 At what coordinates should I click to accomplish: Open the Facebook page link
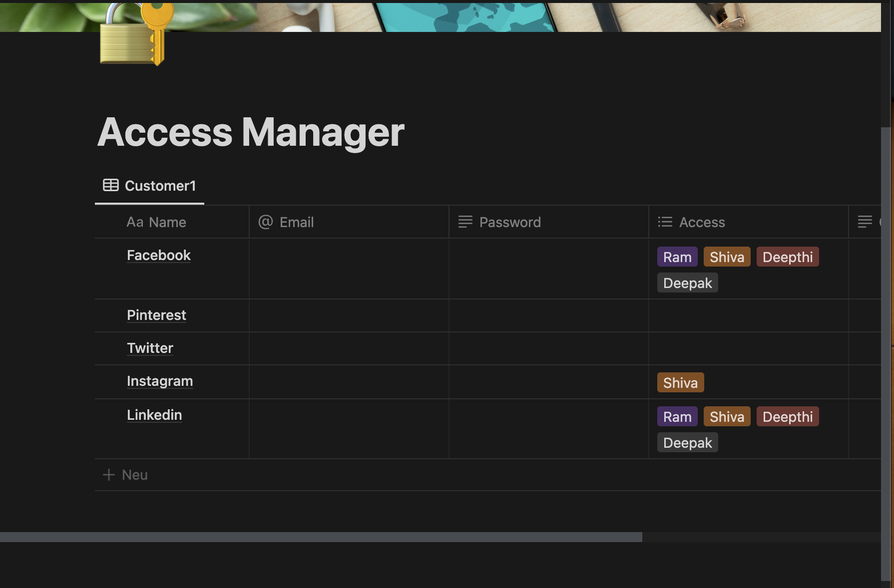tap(159, 255)
